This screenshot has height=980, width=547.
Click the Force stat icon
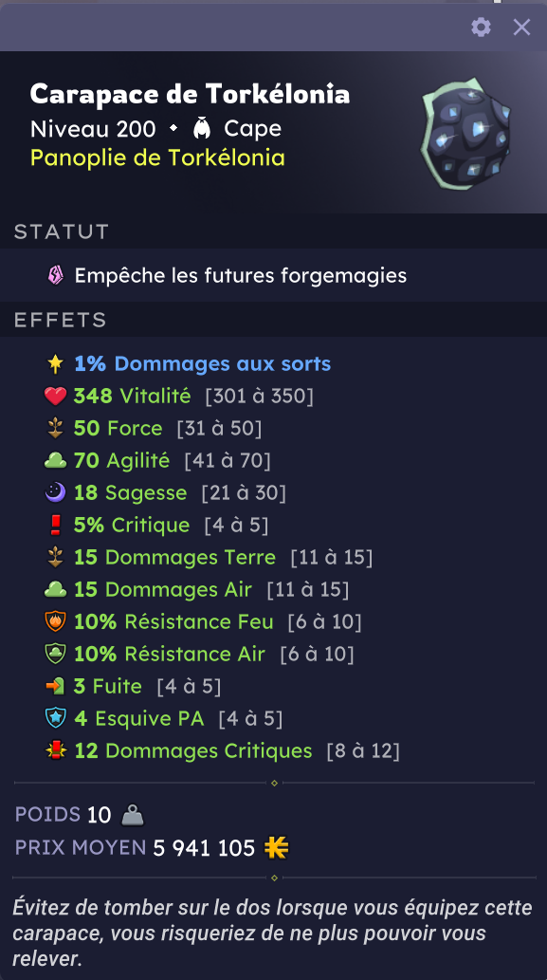tap(56, 428)
